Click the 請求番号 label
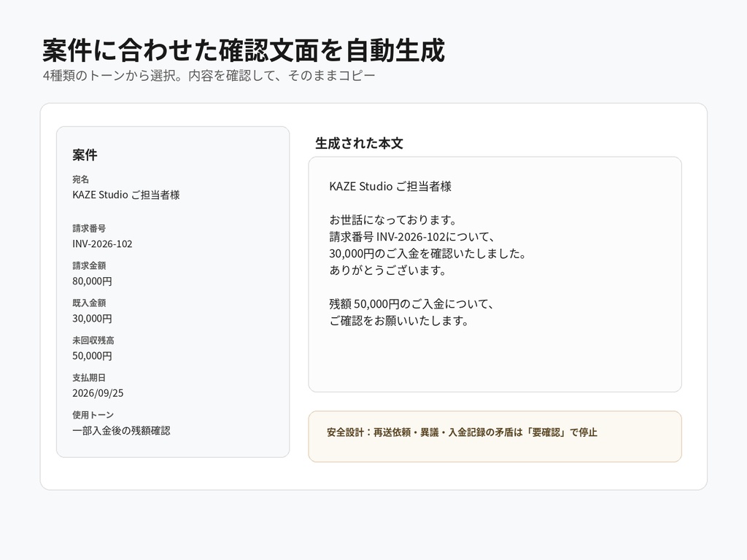The image size is (747, 560). (x=89, y=228)
